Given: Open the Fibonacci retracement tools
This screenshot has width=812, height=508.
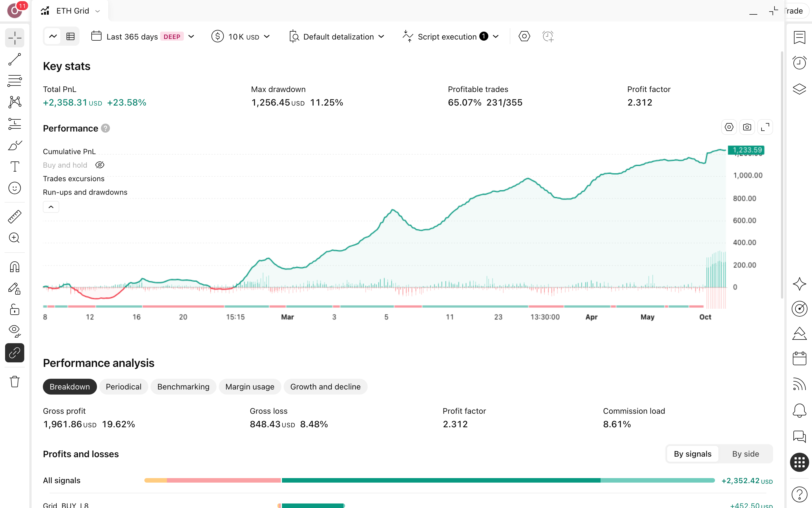Looking at the screenshot, I should point(14,81).
